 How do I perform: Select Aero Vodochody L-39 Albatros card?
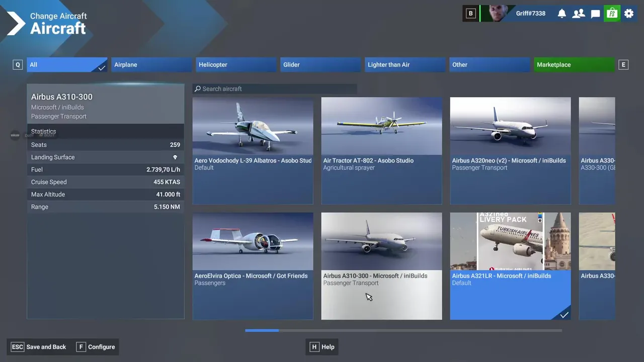coord(253,151)
